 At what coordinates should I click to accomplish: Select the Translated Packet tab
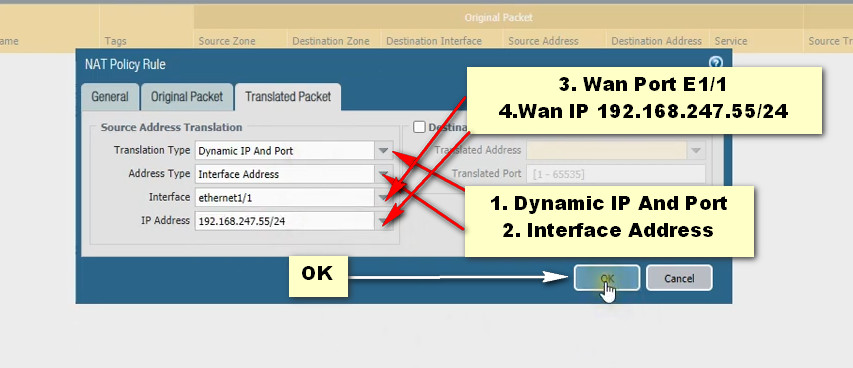(288, 97)
